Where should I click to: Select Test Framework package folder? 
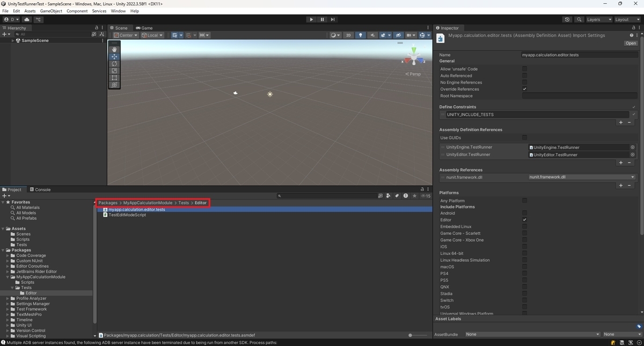[31, 309]
